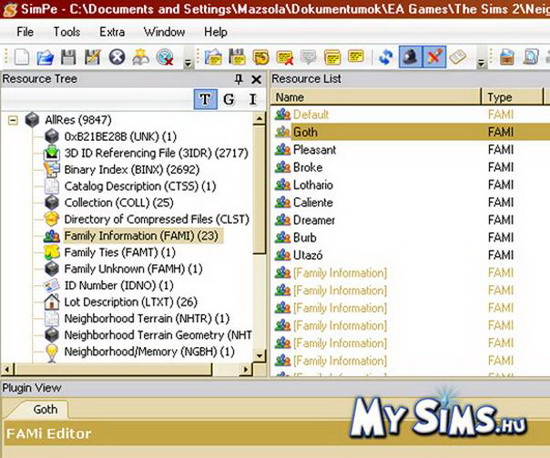The image size is (550, 458).
Task: Toggle the G view in Resource Tree
Action: tap(229, 99)
